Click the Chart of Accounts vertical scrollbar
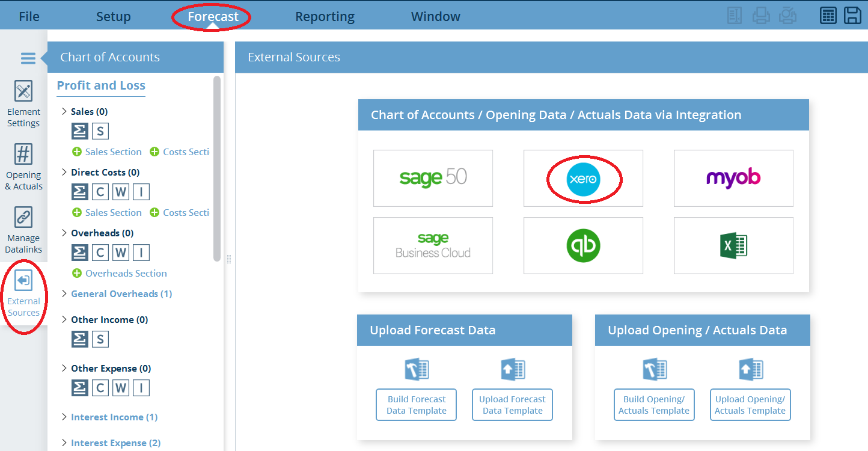Image resolution: width=868 pixels, height=451 pixels. click(217, 168)
